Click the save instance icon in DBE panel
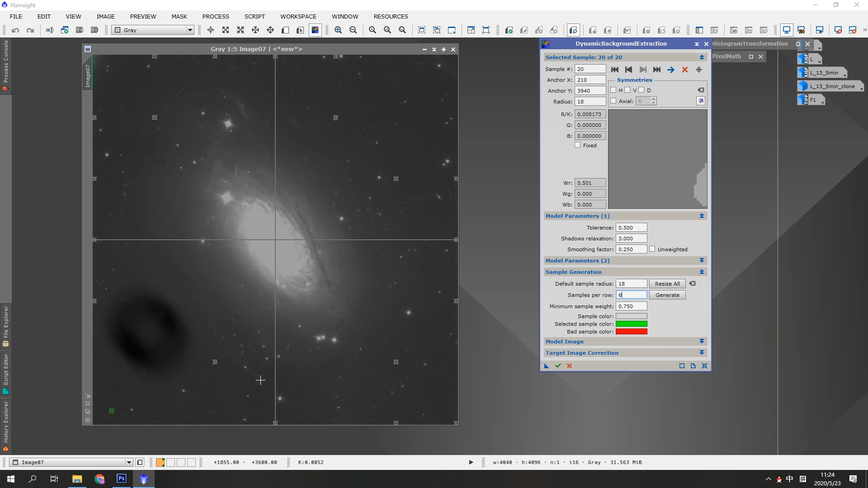 click(x=693, y=366)
